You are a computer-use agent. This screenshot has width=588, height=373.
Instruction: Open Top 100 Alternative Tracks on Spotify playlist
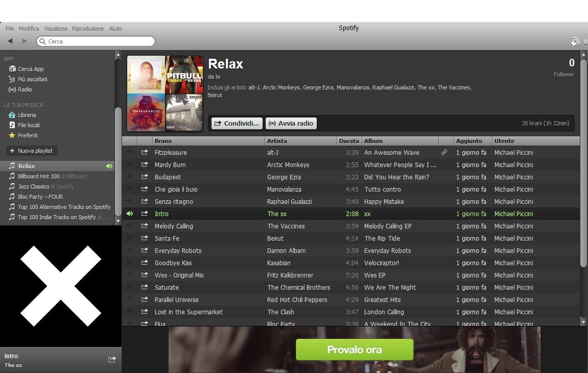[57, 207]
